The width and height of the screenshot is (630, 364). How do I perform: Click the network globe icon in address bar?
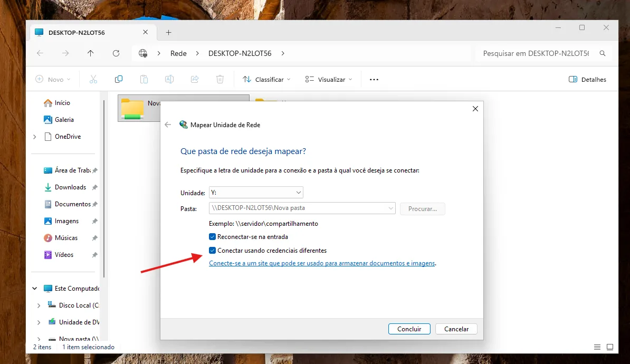143,53
